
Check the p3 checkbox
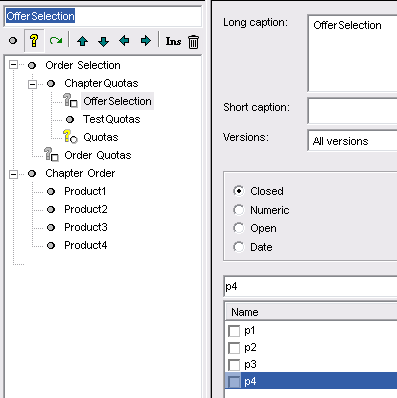234,365
